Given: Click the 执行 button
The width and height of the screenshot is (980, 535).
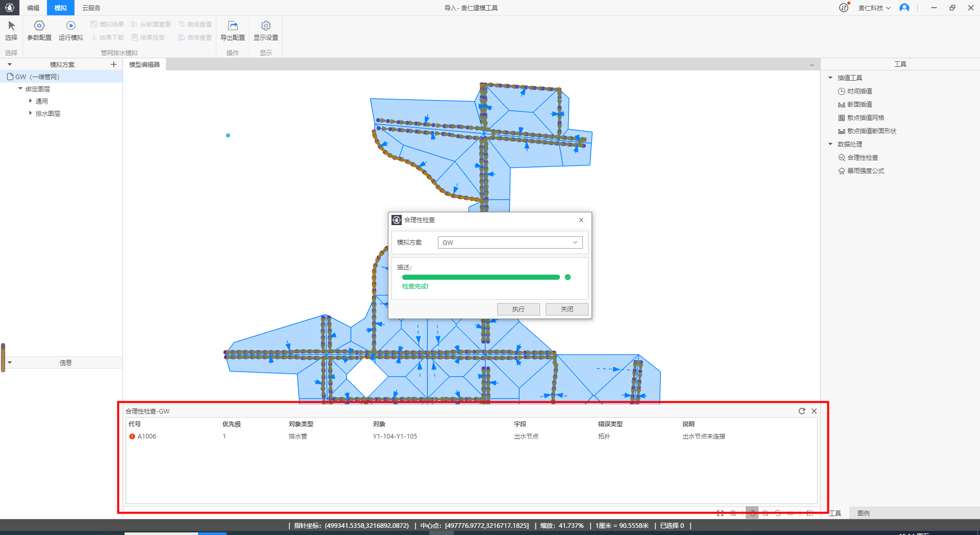Looking at the screenshot, I should (518, 309).
